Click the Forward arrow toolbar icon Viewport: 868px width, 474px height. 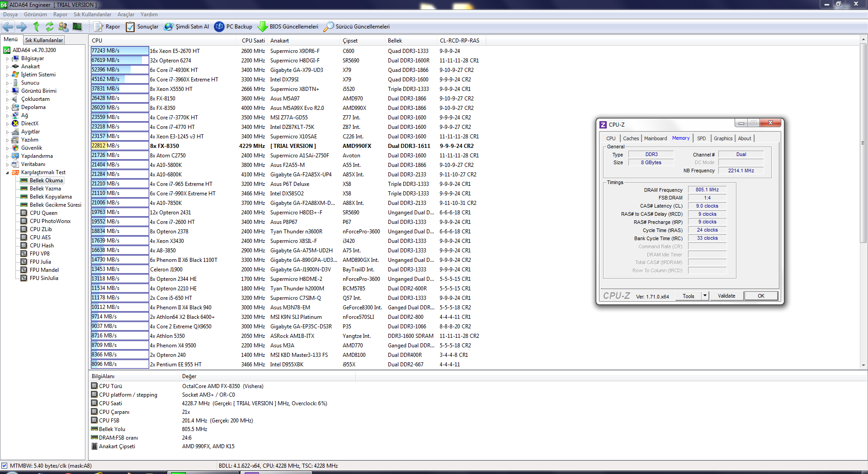coord(22,27)
